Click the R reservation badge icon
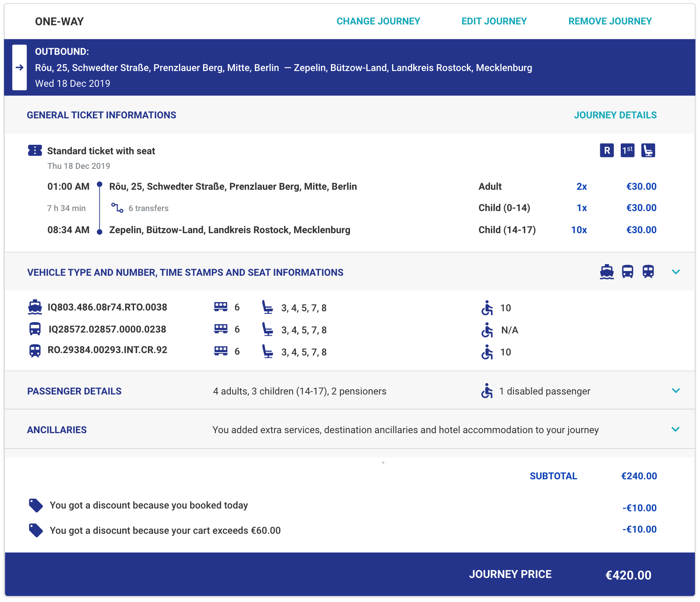Image resolution: width=700 pixels, height=602 pixels. point(607,150)
